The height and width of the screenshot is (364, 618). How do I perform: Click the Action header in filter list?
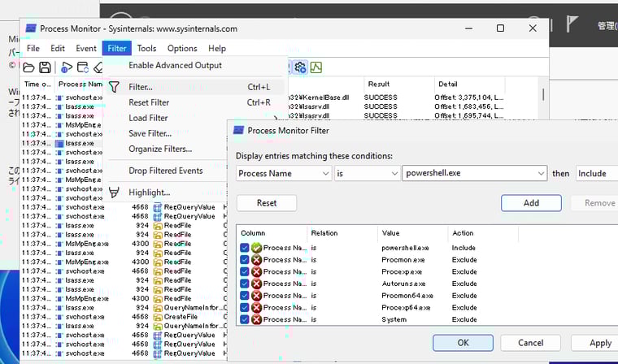click(x=483, y=233)
